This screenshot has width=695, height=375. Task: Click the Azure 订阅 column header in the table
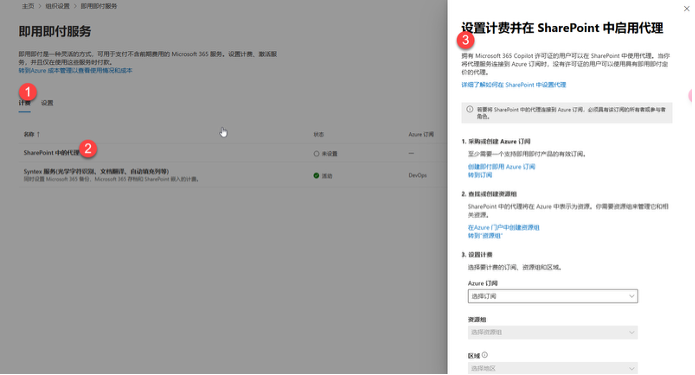[421, 134]
